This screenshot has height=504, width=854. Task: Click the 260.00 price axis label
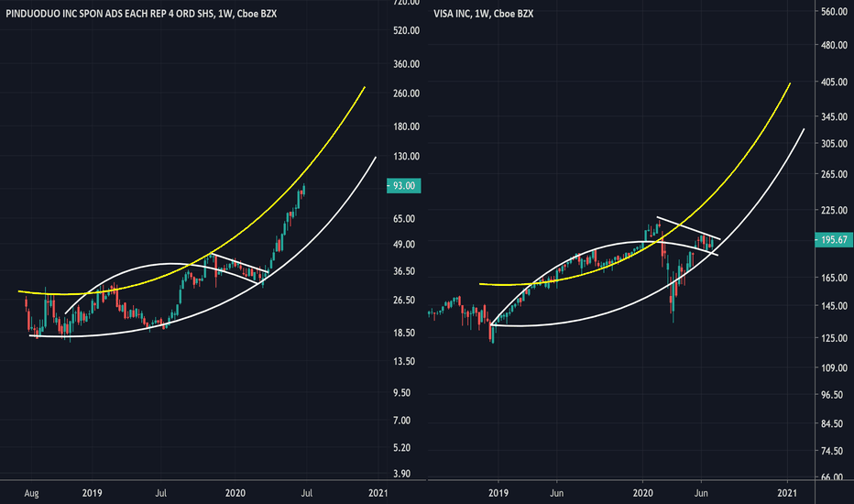(x=406, y=93)
